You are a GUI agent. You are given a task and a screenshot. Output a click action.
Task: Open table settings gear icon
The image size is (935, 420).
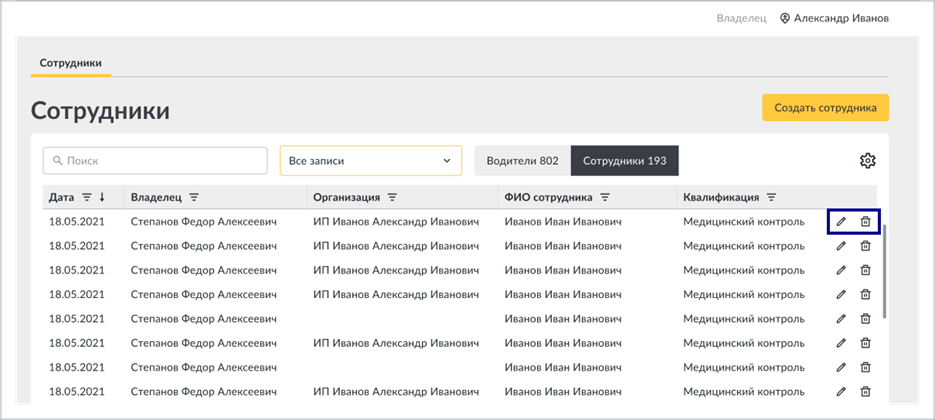coord(867,160)
